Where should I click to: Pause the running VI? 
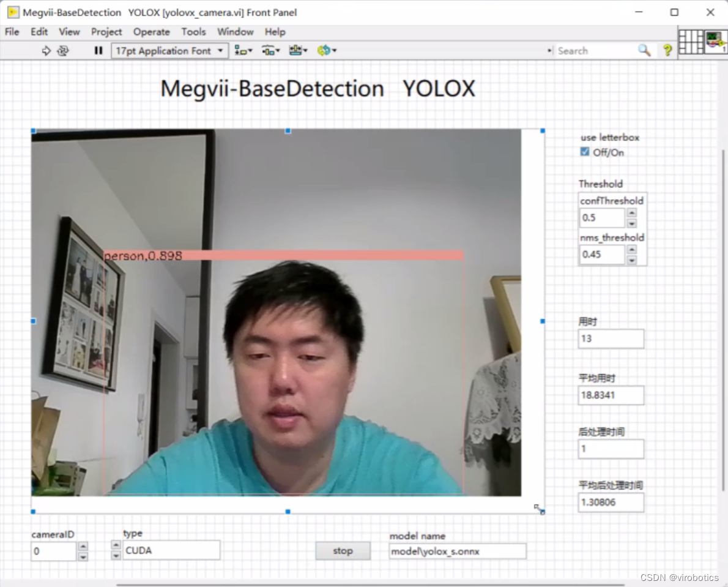pos(98,51)
